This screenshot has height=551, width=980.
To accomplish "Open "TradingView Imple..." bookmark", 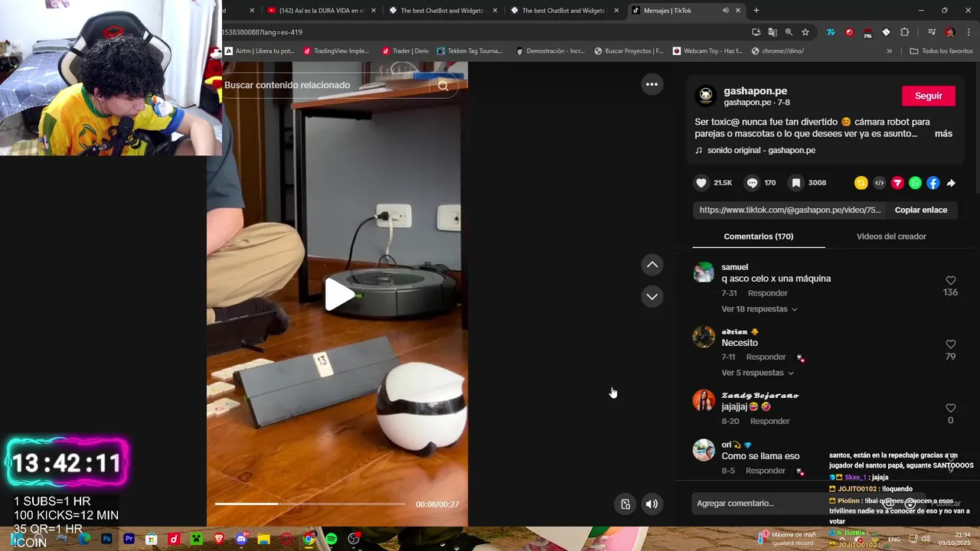I will point(336,51).
